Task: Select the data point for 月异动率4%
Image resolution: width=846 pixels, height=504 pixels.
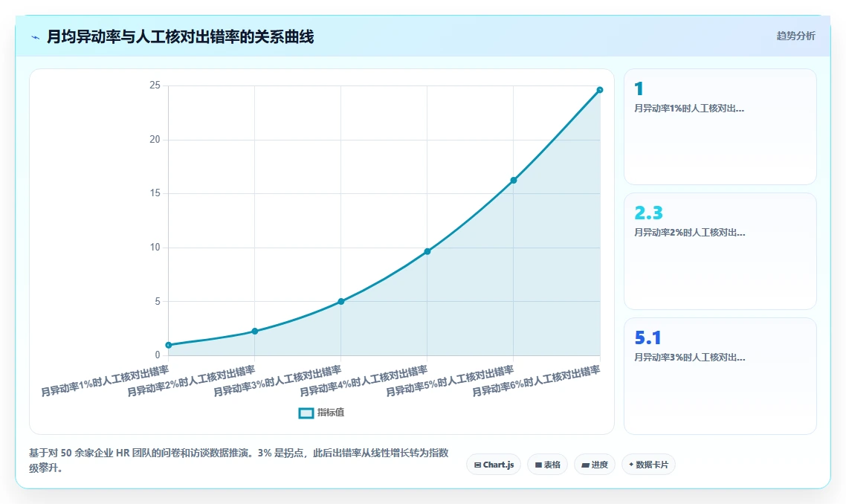Action: tap(427, 251)
